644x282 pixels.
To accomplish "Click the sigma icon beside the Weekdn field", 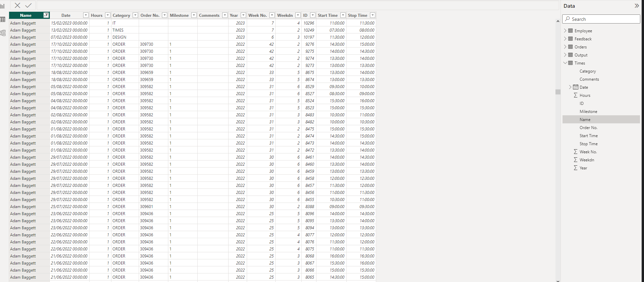I will (x=576, y=160).
